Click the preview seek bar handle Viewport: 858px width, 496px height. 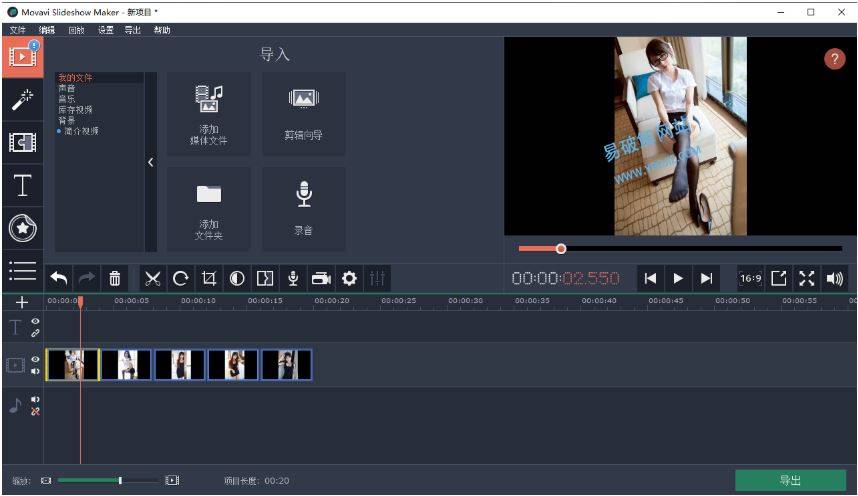pos(561,249)
